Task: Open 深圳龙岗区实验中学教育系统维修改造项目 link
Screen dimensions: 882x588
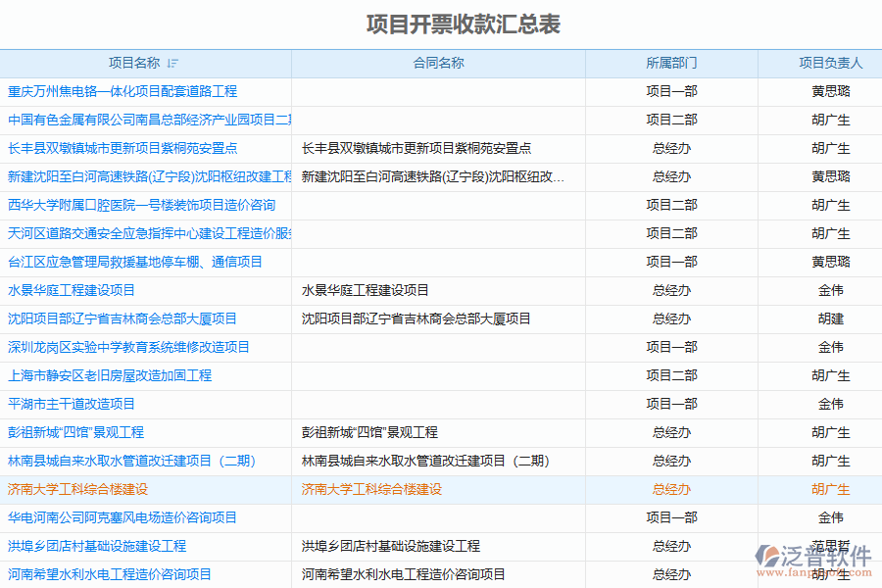Action: 128,347
